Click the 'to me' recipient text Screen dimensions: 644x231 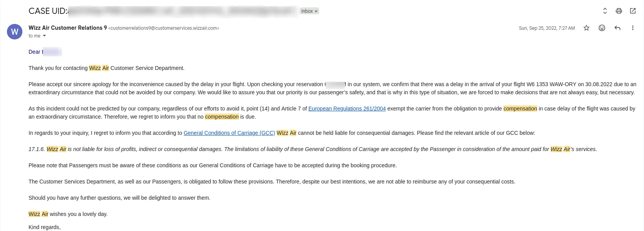(34, 36)
